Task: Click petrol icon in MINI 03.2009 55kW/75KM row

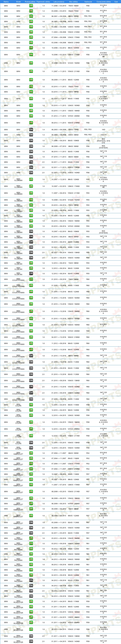Action: coord(31,11)
